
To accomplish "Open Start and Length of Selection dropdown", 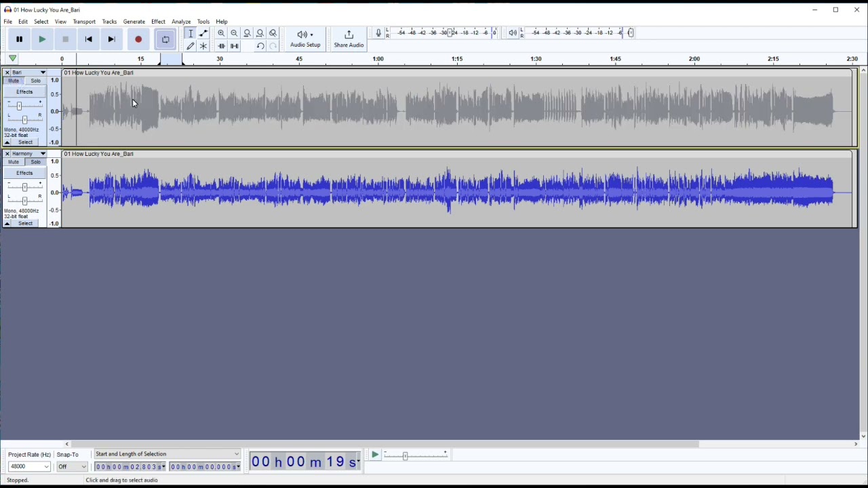I will 167,454.
